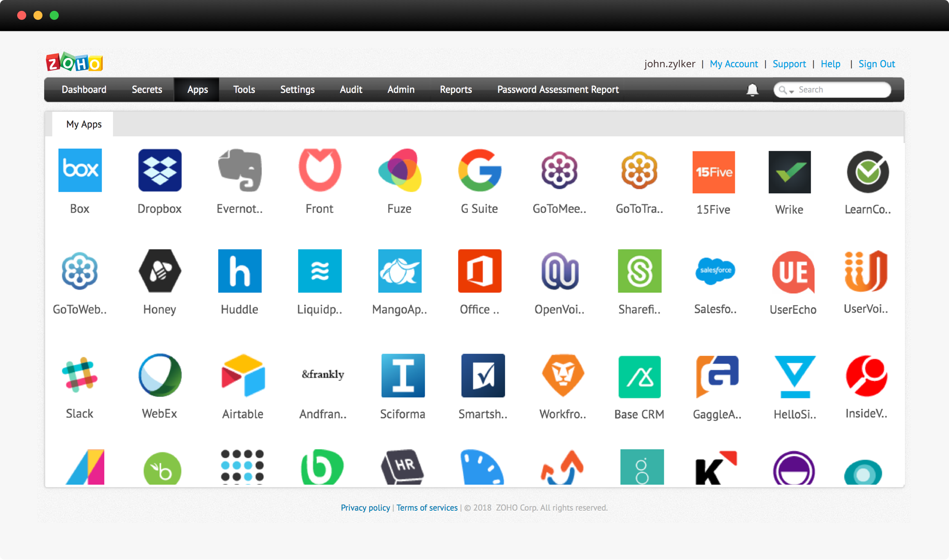Viewport: 949px width, 560px height.
Task: Open the Workfront lion icon
Action: pyautogui.click(x=563, y=376)
